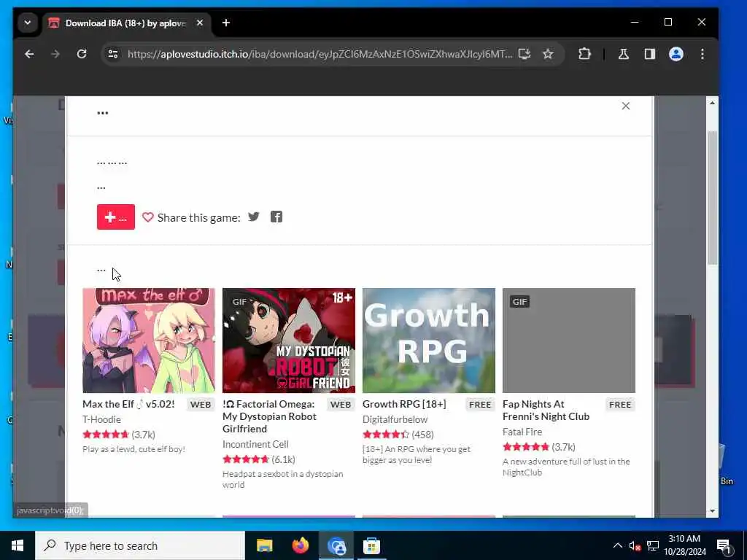This screenshot has height=560, width=747.
Task: Open Fap Nights At Frenni's gray thumbnail
Action: click(x=569, y=341)
